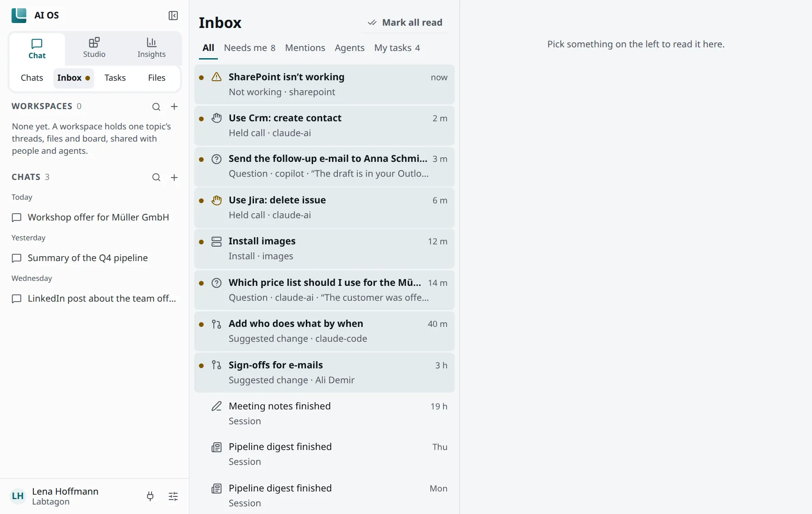Click question icon on Which price list item
This screenshot has width=812, height=514.
(217, 283)
